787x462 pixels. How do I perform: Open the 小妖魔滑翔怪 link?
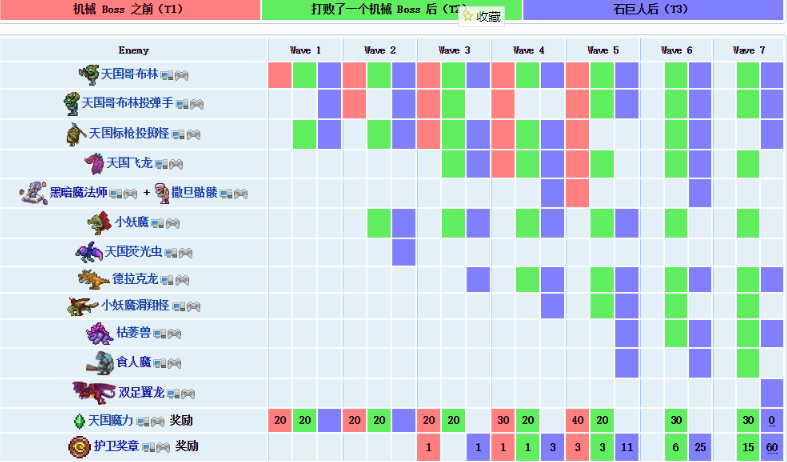(135, 305)
